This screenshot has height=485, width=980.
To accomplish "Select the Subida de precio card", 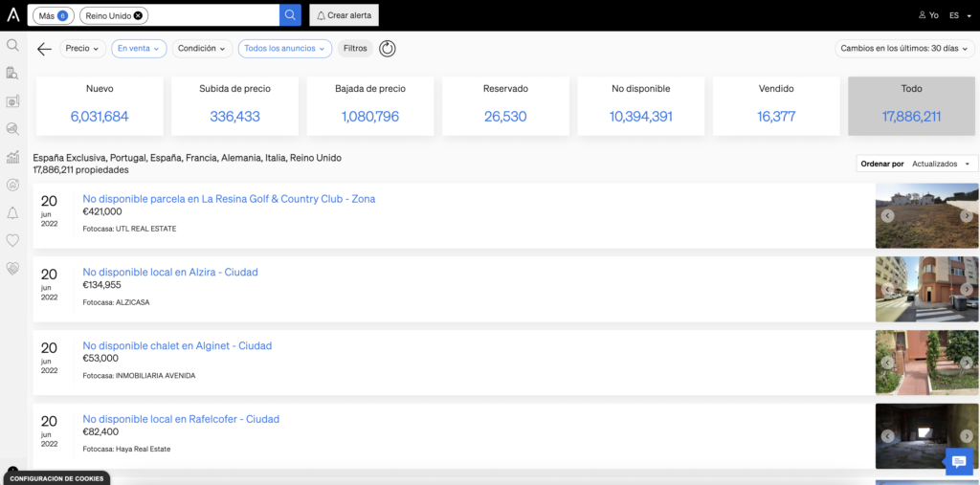I will point(235,106).
